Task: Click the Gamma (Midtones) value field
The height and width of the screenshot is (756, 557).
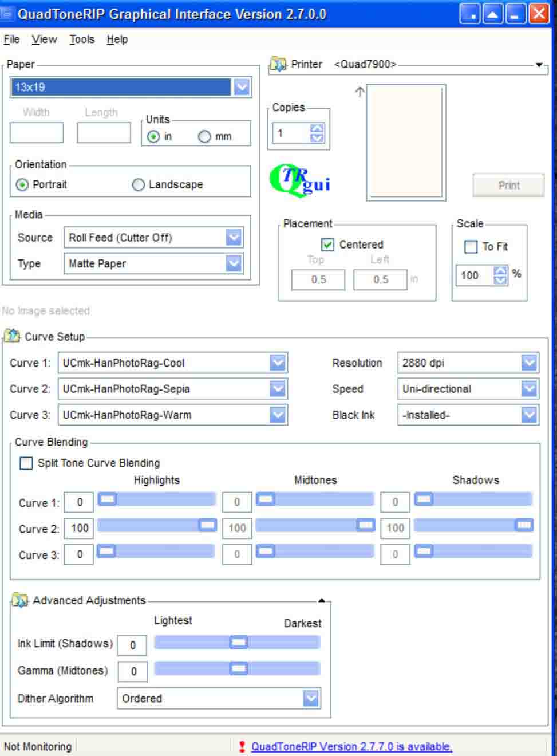Action: pos(133,671)
